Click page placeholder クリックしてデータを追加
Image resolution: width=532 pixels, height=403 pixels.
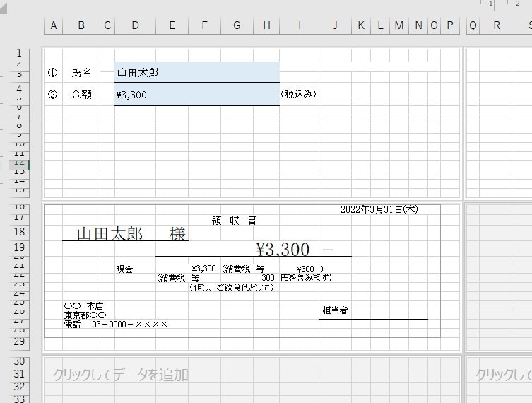[x=121, y=375]
